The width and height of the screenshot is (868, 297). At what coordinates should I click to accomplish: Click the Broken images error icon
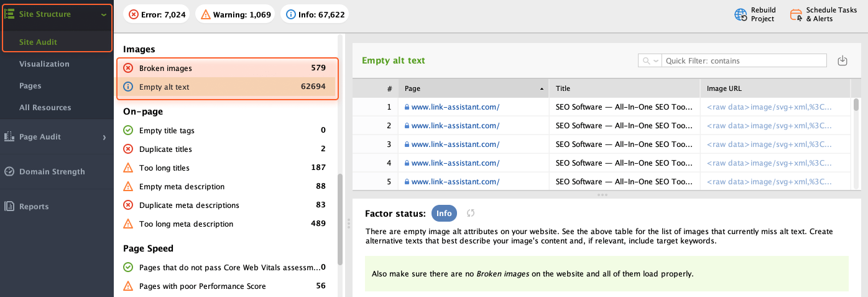[128, 68]
